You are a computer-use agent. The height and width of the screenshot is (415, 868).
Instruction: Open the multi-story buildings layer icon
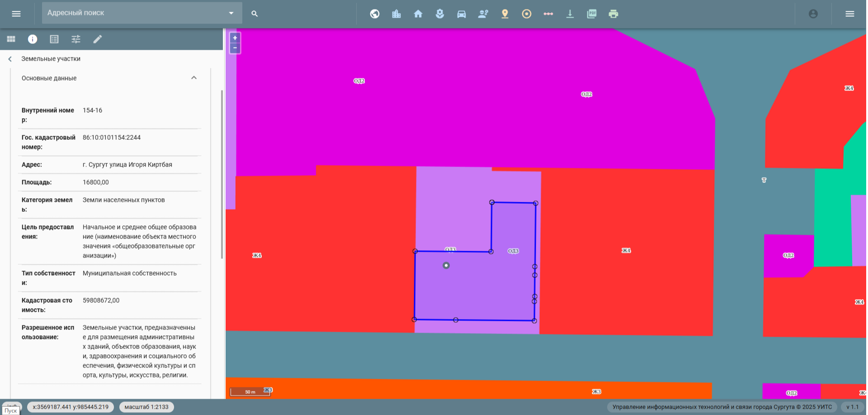coord(396,14)
